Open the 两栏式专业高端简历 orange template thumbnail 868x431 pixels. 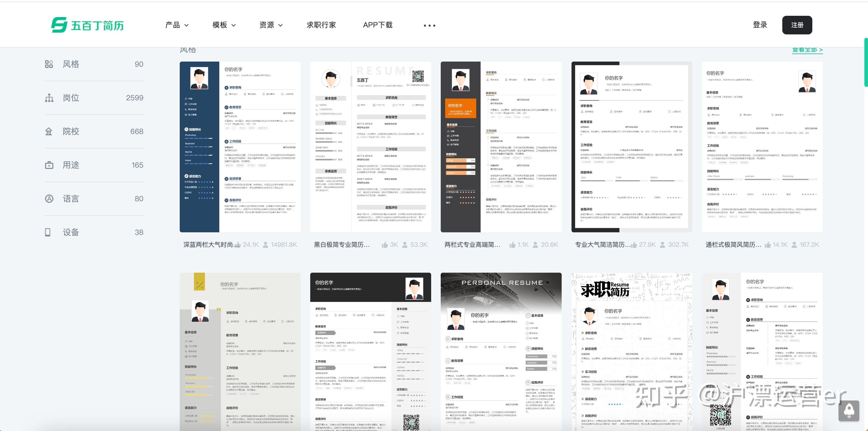tap(501, 147)
